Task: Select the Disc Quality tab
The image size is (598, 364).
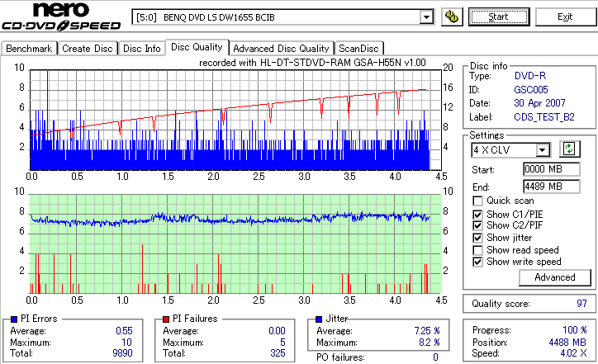Action: pyautogui.click(x=197, y=47)
